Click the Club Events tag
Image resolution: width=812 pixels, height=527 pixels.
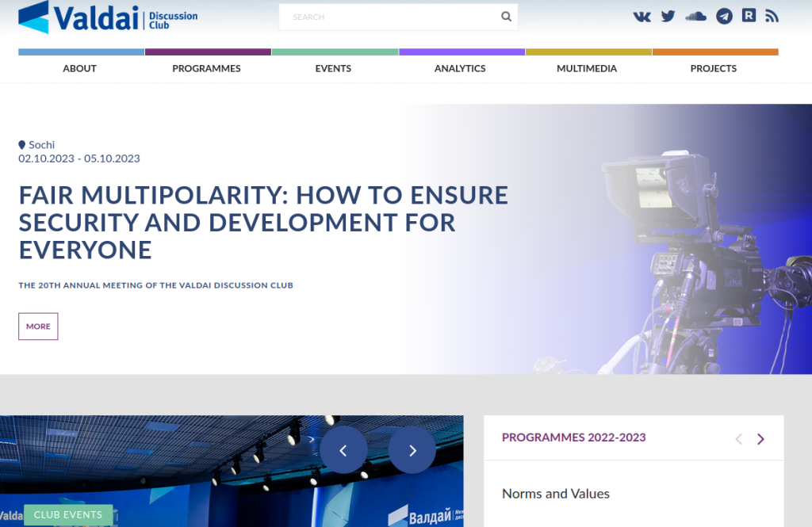click(68, 514)
